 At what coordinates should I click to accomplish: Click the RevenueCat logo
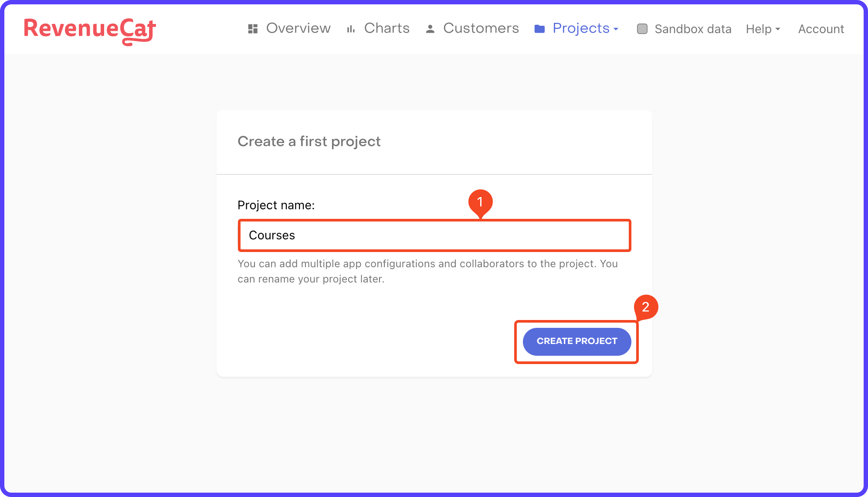click(x=90, y=31)
